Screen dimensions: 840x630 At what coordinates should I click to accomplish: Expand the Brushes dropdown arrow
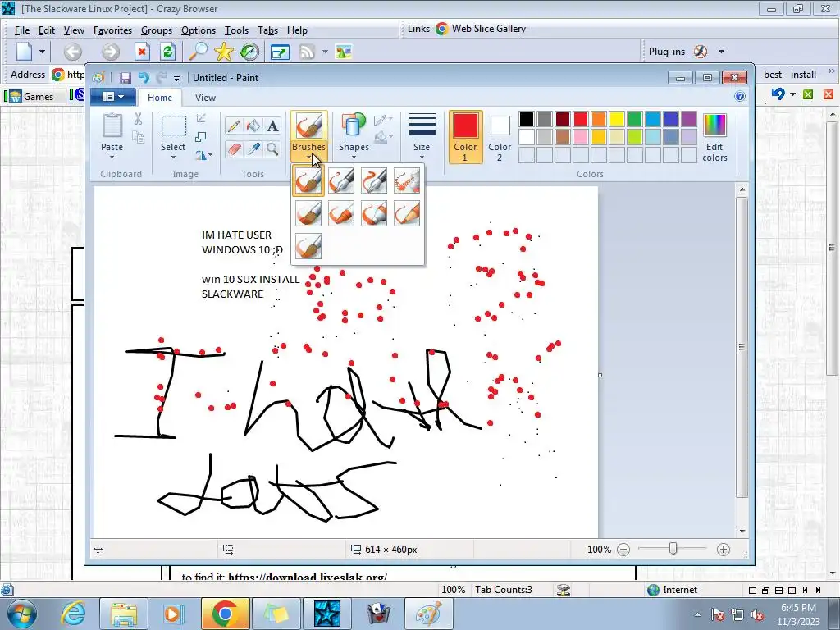click(309, 157)
